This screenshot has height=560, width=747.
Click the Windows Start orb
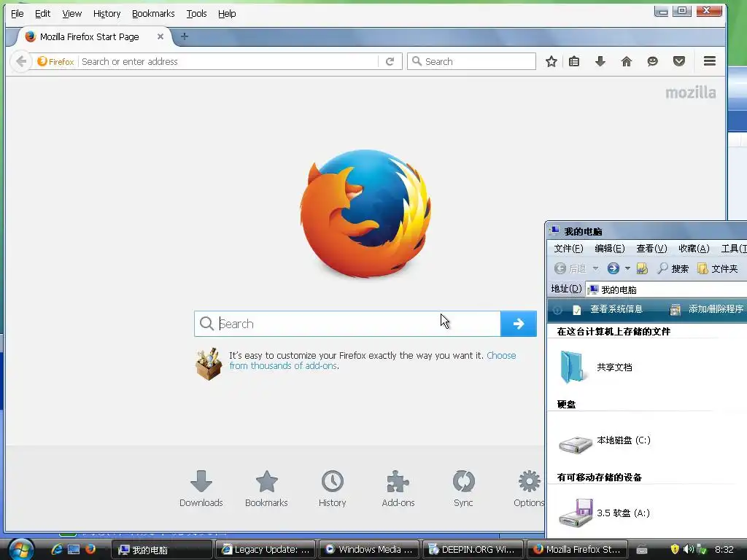pyautogui.click(x=21, y=549)
